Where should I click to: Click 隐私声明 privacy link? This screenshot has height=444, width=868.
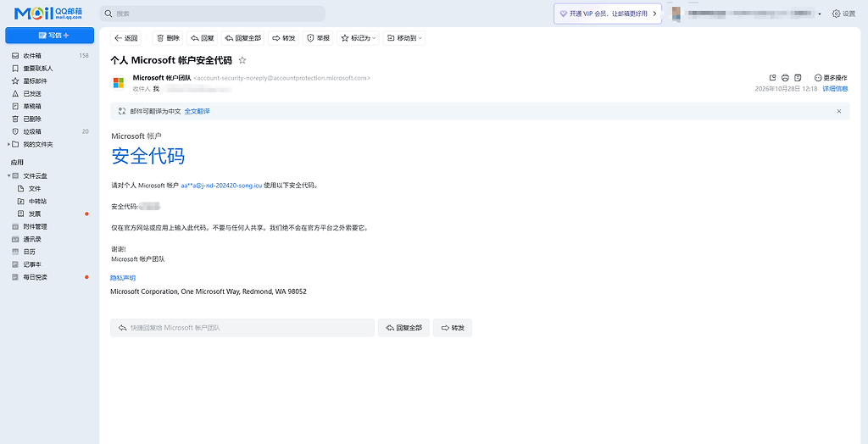pos(123,278)
